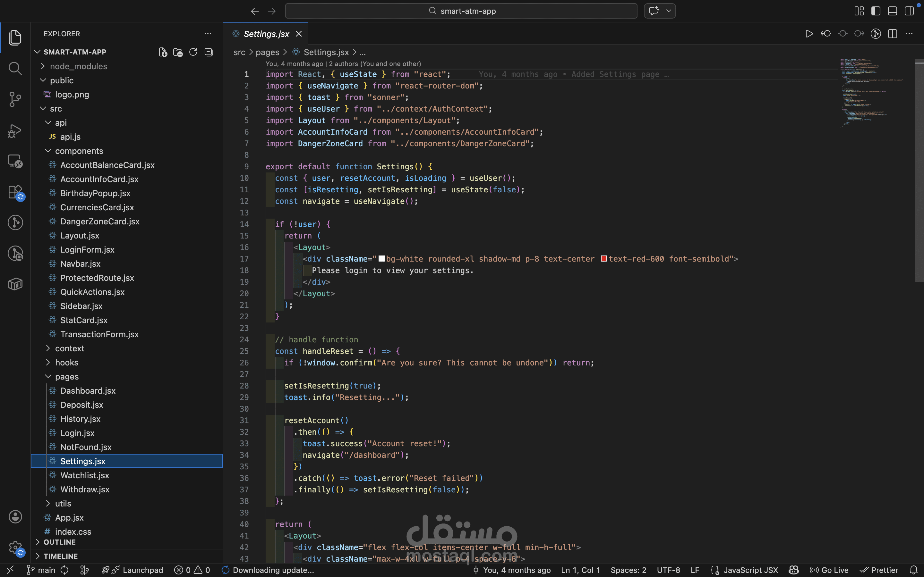This screenshot has width=924, height=577.
Task: Click the smart-atm-app command center search box
Action: tap(461, 11)
